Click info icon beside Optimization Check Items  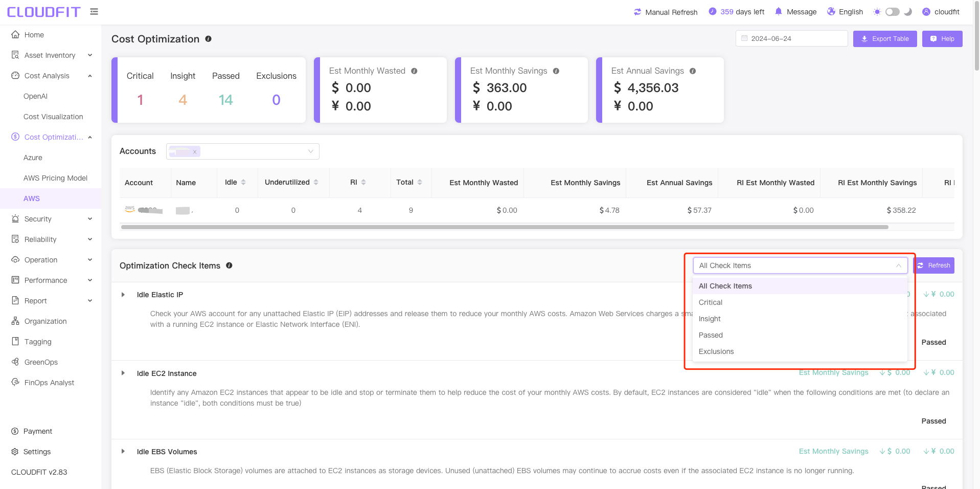229,265
